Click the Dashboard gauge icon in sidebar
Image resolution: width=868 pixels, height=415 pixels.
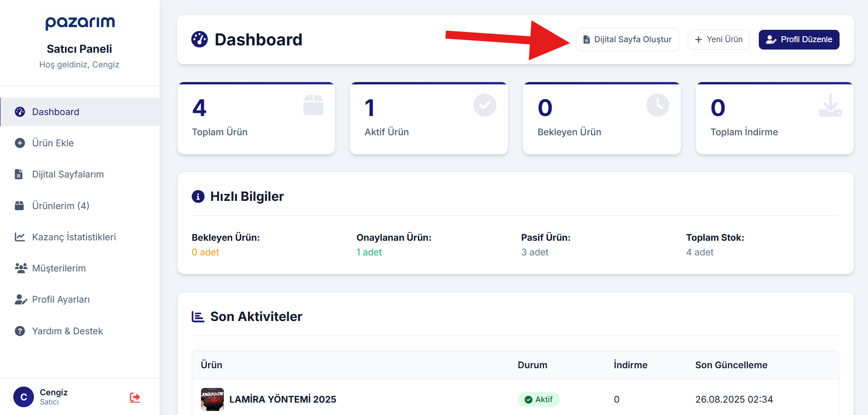coord(20,112)
